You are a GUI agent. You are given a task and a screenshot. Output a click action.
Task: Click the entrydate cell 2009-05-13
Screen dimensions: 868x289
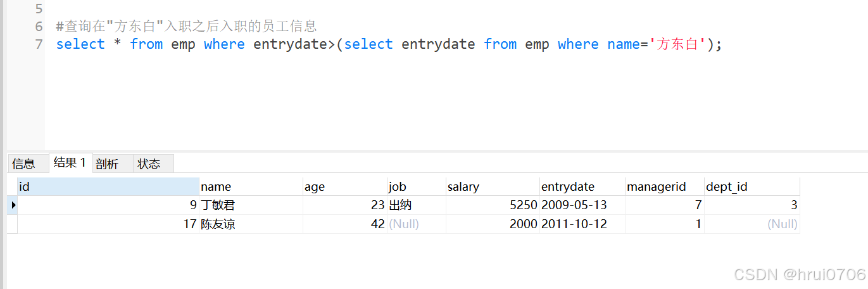pos(582,205)
